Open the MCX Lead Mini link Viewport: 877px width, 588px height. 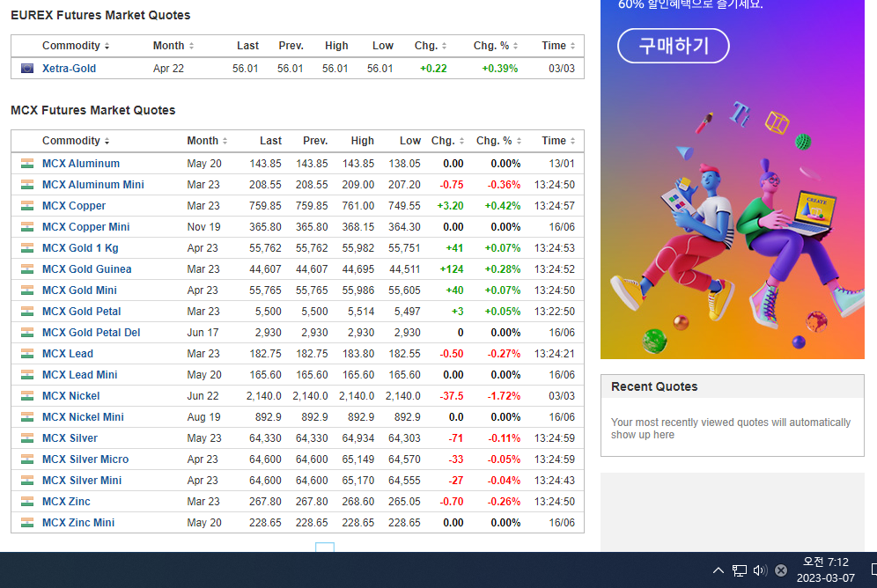79,374
